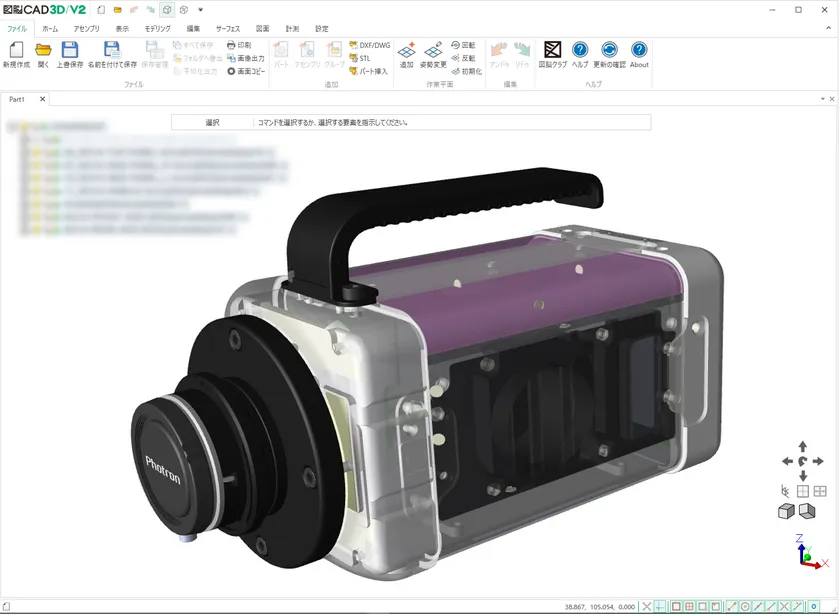Screen dimensions: 840x615
Task: Click 追加 to add a work plane
Action: [406, 51]
